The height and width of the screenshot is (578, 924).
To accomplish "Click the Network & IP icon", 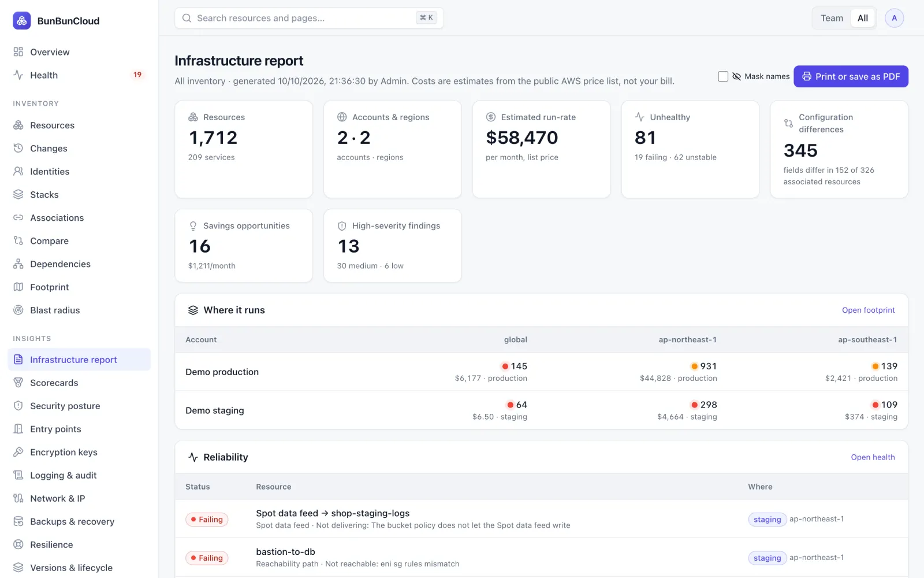I will pyautogui.click(x=18, y=498).
